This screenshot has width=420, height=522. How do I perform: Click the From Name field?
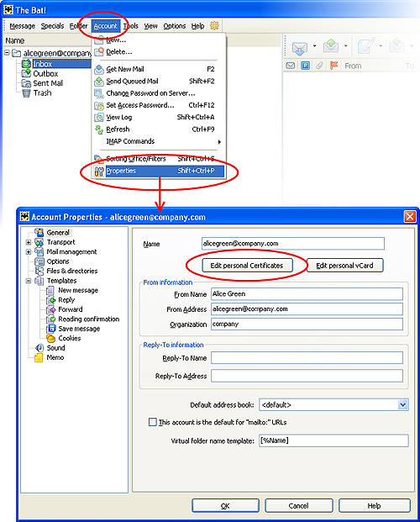tap(307, 294)
